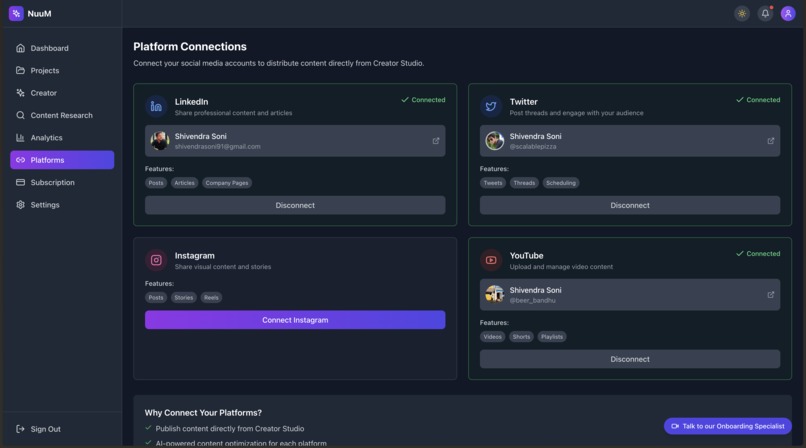The width and height of the screenshot is (806, 448).
Task: Click the LinkedIn Articles feature tag
Action: pyautogui.click(x=185, y=183)
